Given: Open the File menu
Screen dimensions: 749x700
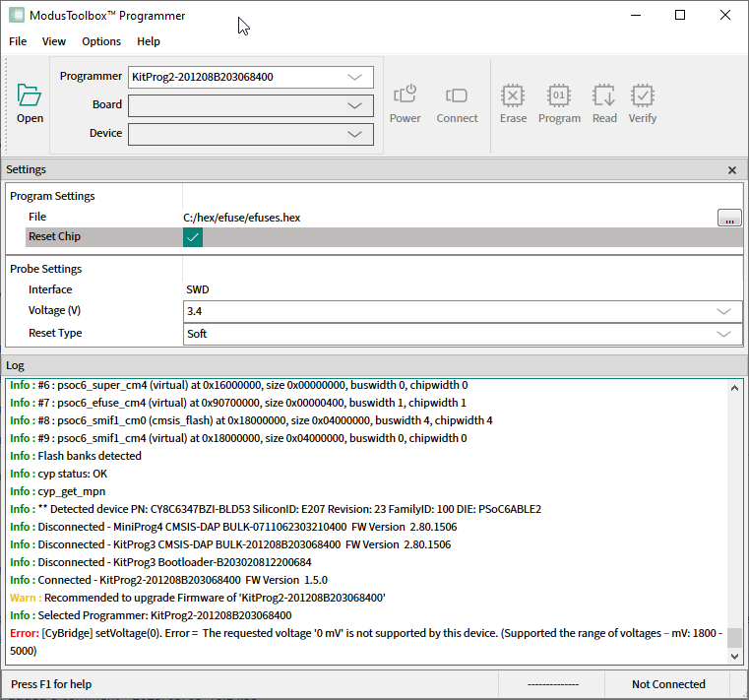Looking at the screenshot, I should (18, 41).
